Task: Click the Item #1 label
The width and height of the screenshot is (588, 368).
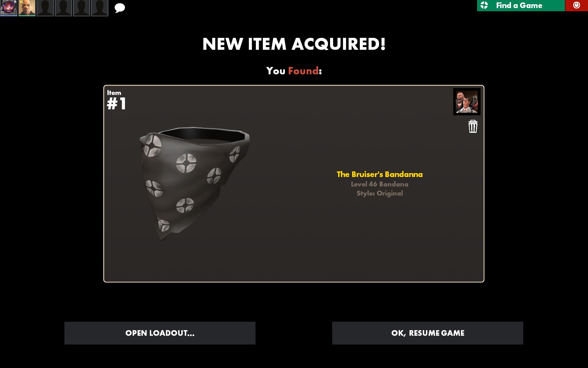Action: (116, 100)
